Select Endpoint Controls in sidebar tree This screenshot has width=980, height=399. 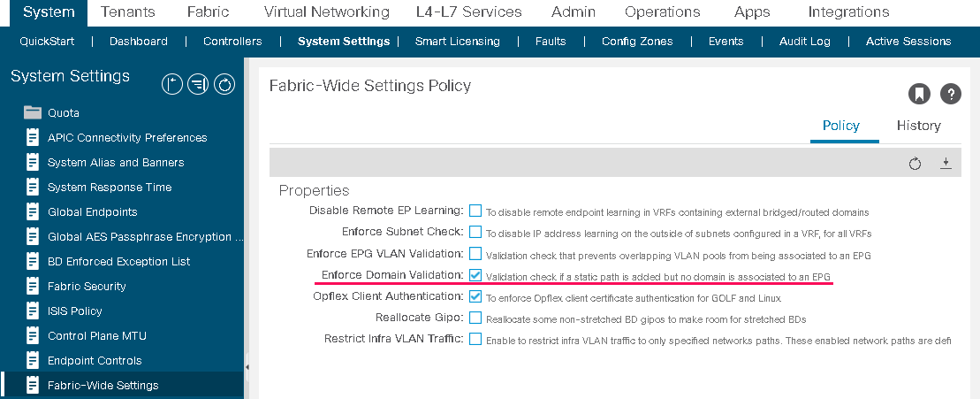click(x=95, y=361)
